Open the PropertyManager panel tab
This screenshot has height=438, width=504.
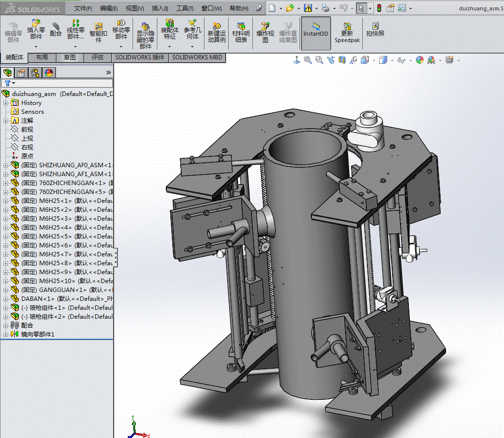pyautogui.click(x=21, y=73)
